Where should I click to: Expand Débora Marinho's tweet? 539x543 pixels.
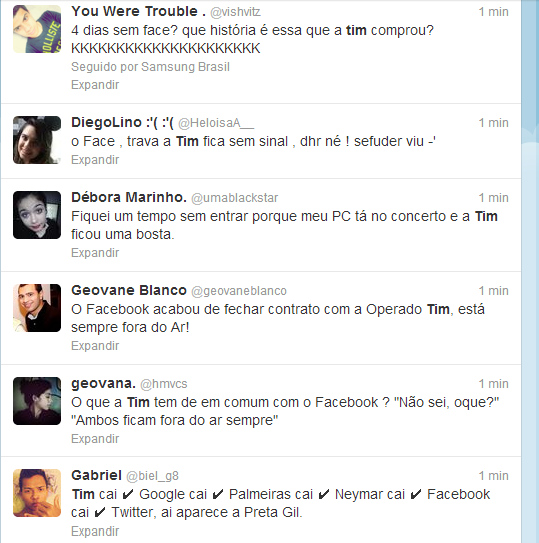(x=95, y=253)
